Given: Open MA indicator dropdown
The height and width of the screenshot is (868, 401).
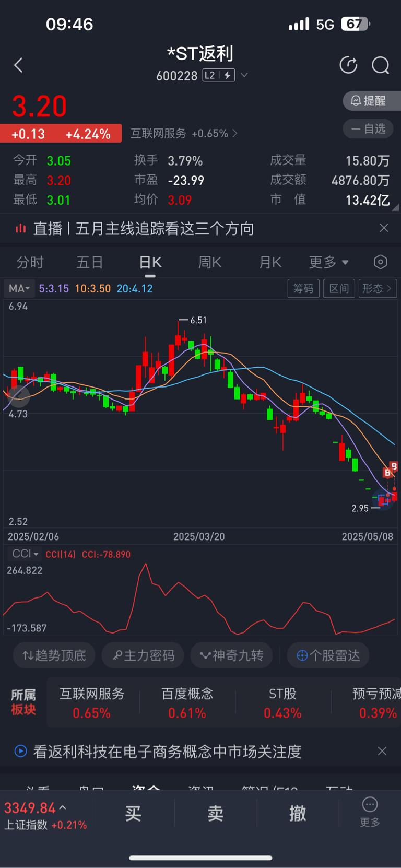Looking at the screenshot, I should tap(19, 288).
